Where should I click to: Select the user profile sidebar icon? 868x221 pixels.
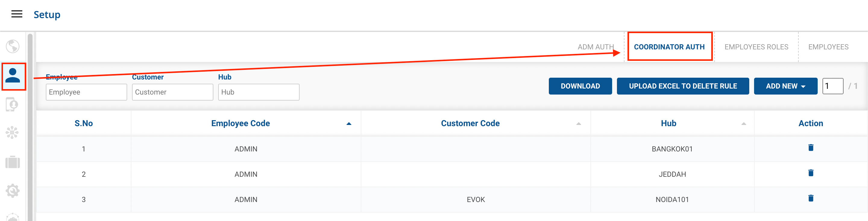pos(13,76)
